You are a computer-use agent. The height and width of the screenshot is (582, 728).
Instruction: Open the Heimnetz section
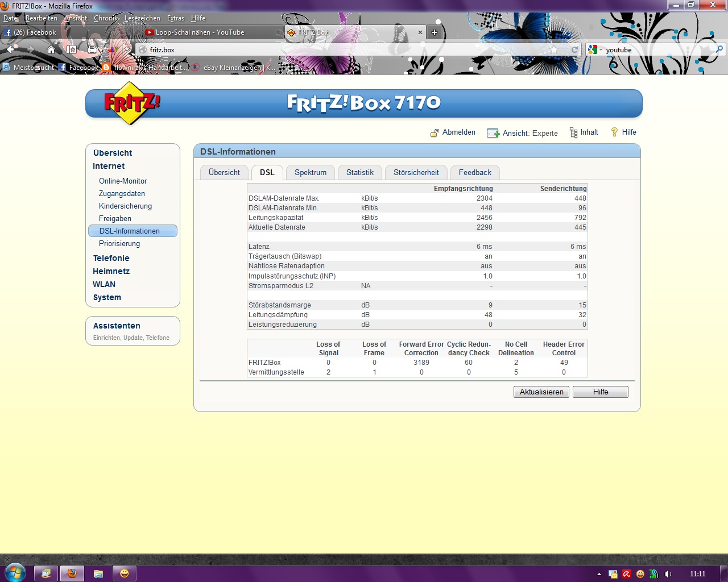[111, 271]
